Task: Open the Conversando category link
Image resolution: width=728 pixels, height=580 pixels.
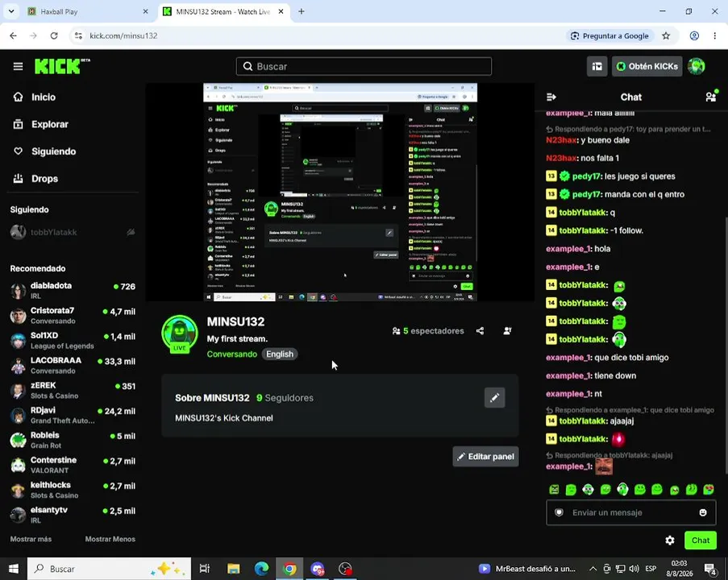Action: [x=231, y=354]
